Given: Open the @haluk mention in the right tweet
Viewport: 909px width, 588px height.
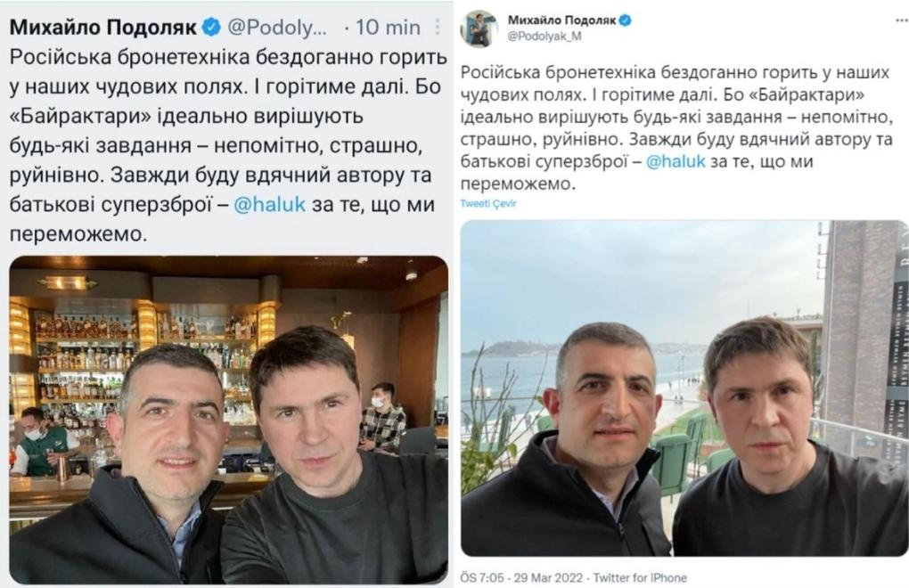Looking at the screenshot, I should point(676,161).
